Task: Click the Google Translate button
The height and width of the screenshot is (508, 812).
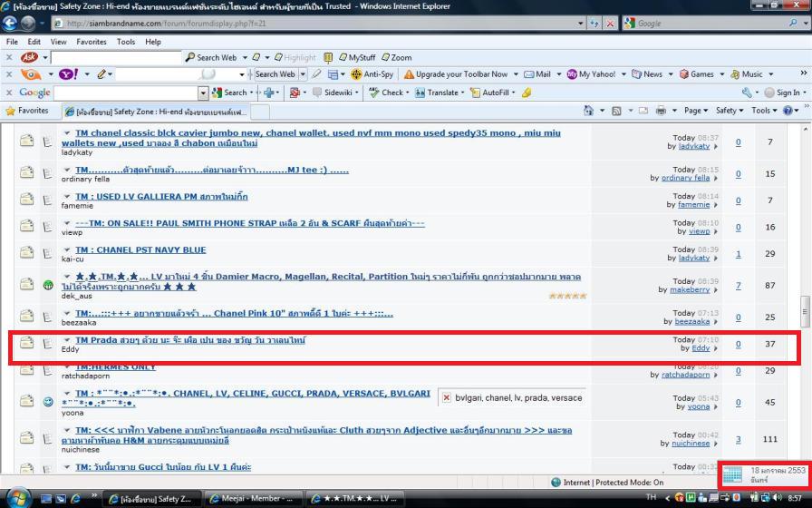Action: [437, 93]
